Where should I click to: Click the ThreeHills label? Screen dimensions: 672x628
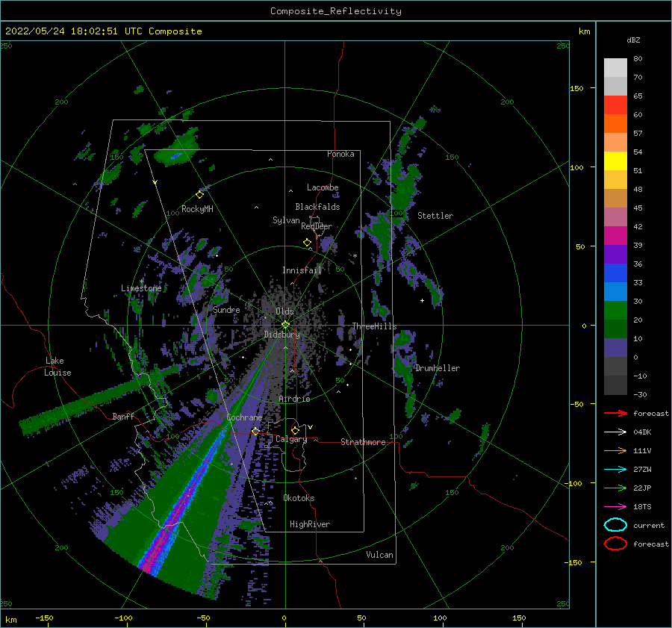tap(374, 326)
